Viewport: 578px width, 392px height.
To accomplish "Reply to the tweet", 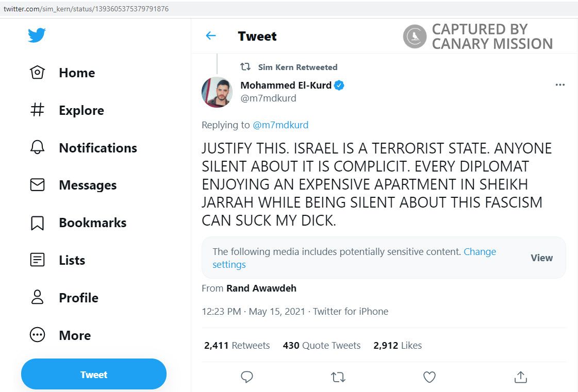I will [247, 377].
